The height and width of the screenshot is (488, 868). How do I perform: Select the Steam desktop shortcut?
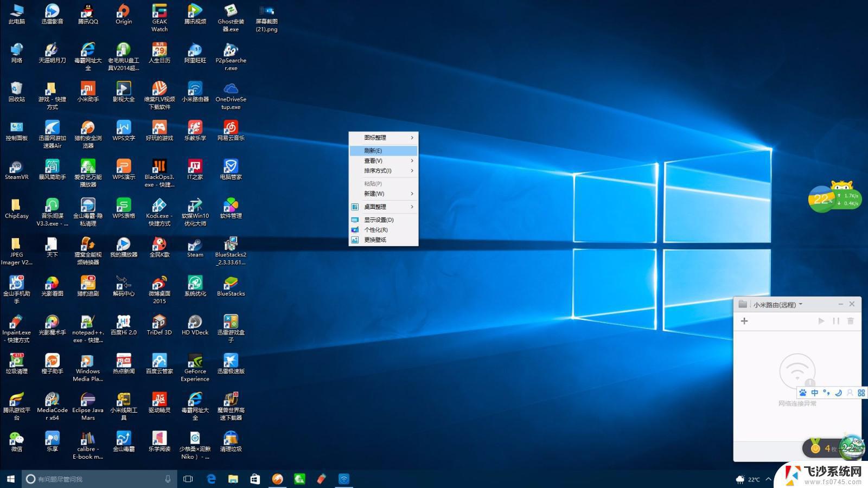(x=195, y=247)
